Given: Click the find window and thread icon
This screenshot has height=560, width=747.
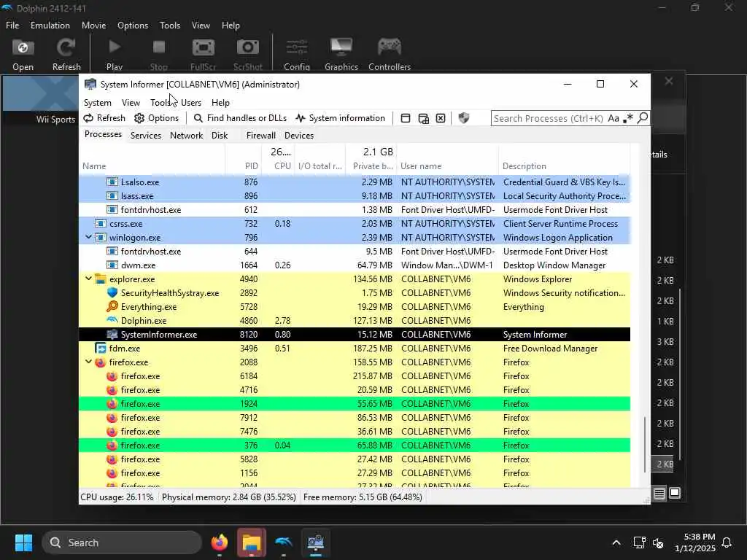Looking at the screenshot, I should pyautogui.click(x=423, y=118).
